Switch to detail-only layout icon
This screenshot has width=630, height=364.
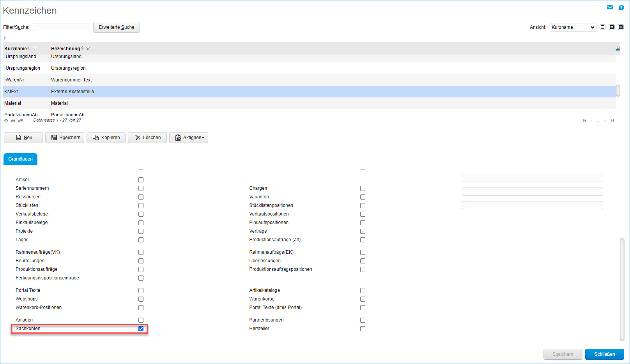[621, 27]
